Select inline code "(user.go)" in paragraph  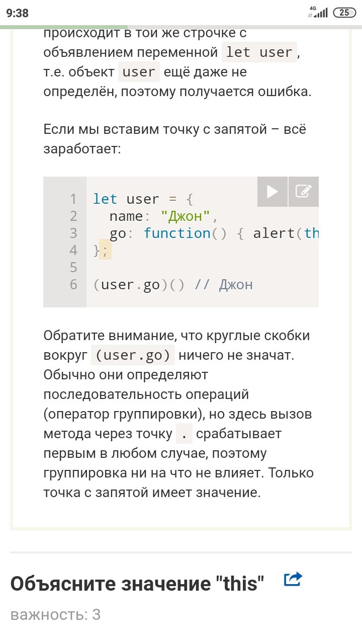click(x=133, y=355)
